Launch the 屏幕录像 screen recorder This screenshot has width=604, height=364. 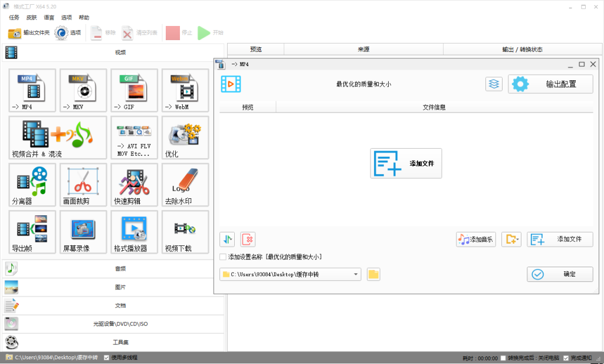pyautogui.click(x=82, y=231)
